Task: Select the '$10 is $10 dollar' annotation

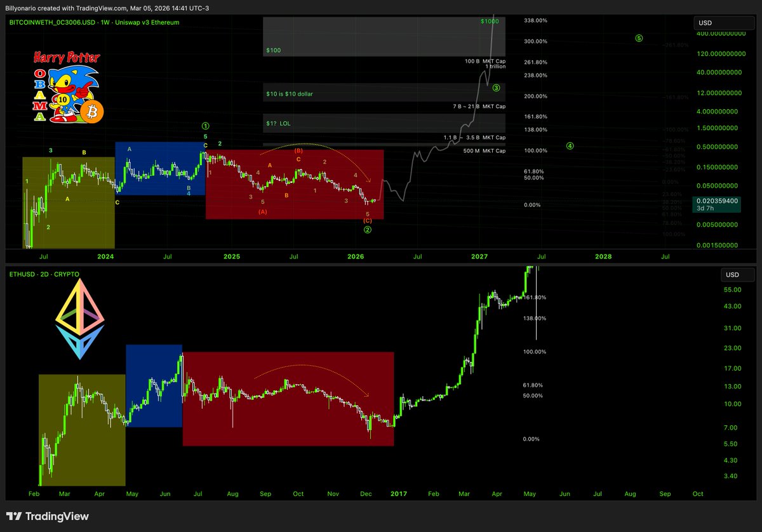Action: (x=290, y=94)
